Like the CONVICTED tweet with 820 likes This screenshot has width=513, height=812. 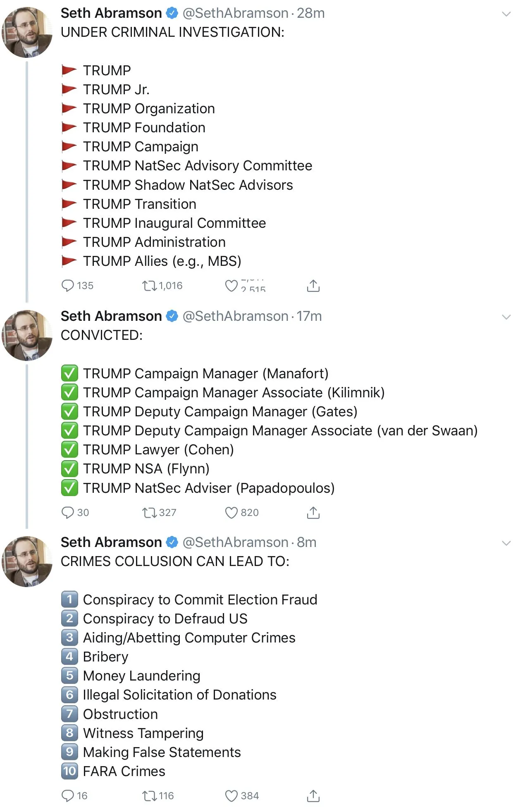pos(231,513)
